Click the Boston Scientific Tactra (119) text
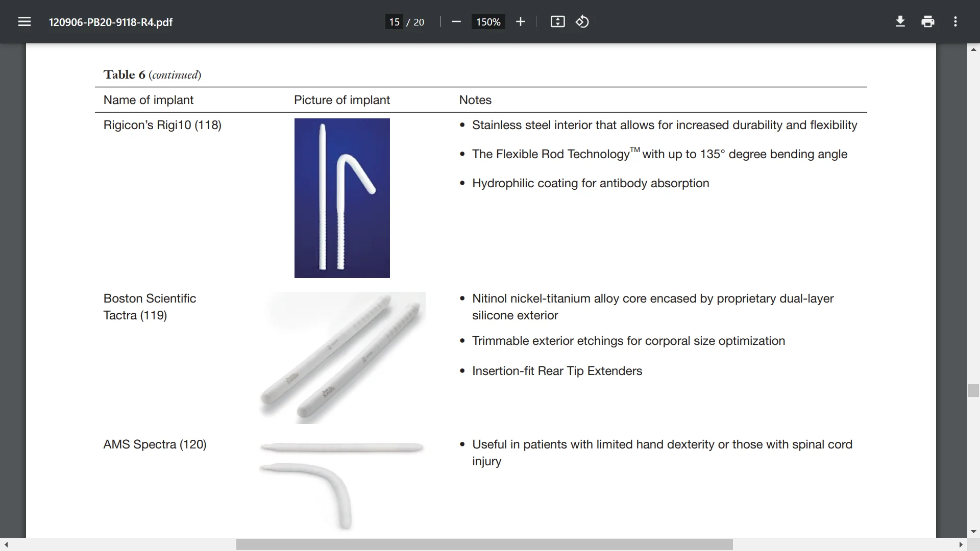Image resolution: width=980 pixels, height=551 pixels. click(150, 307)
